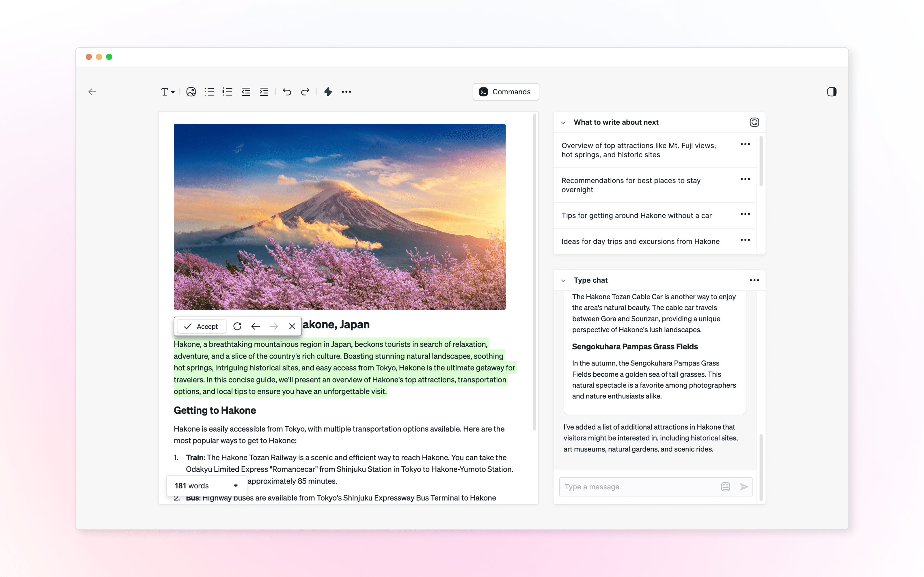
Task: Toggle bulleted list formatting
Action: click(209, 91)
